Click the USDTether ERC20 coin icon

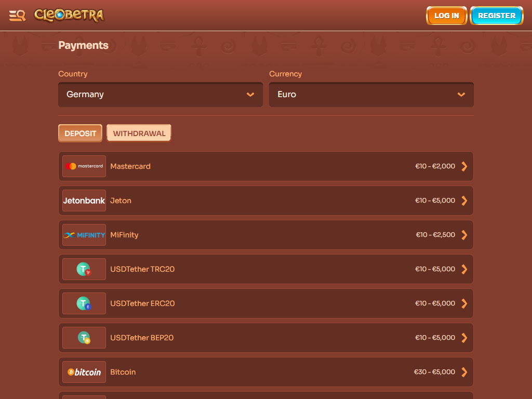coord(84,303)
